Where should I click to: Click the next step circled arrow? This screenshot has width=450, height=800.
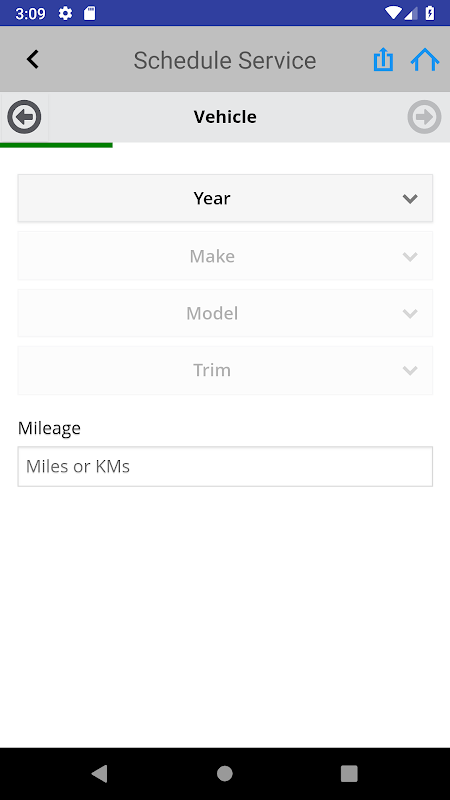pyautogui.click(x=424, y=117)
